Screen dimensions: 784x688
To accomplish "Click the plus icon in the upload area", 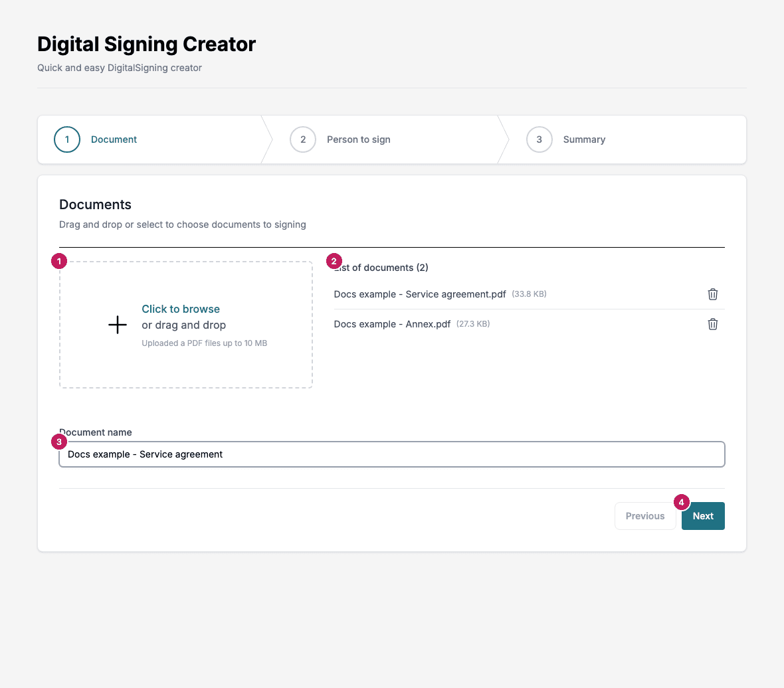I will click(x=118, y=325).
